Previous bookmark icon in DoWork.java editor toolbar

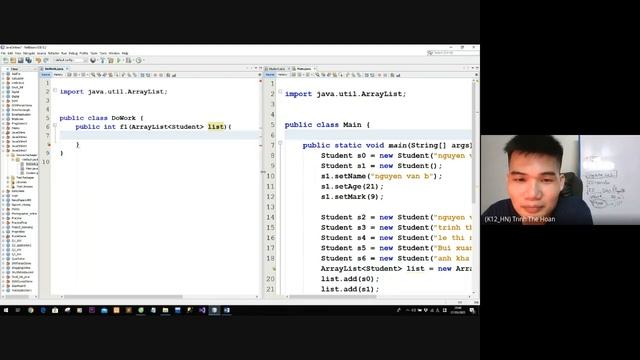[x=123, y=75]
